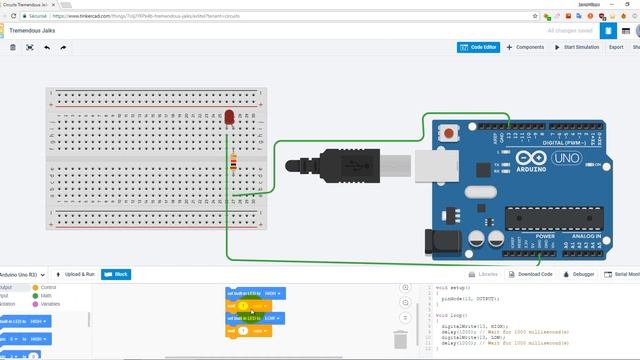Undo the last action
640x360 pixels.
(x=47, y=47)
